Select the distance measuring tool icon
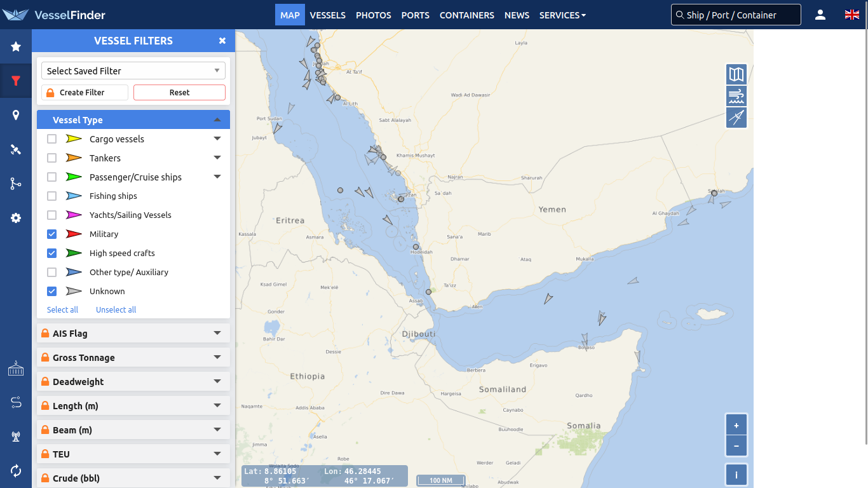 point(736,118)
